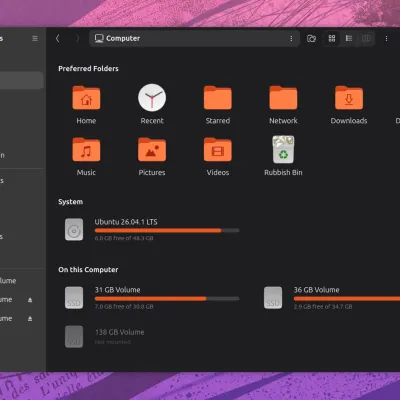The width and height of the screenshot is (400, 400).
Task: Switch to column split view
Action: click(366, 38)
